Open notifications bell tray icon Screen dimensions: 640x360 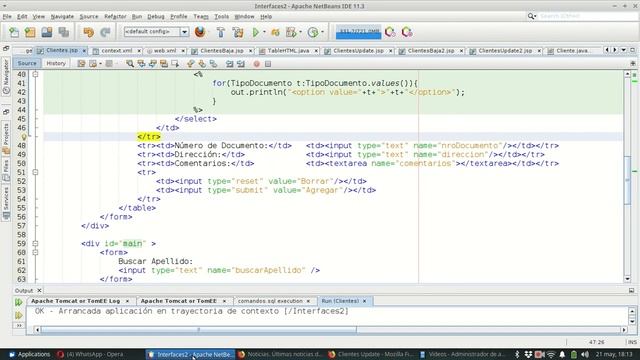(562, 354)
